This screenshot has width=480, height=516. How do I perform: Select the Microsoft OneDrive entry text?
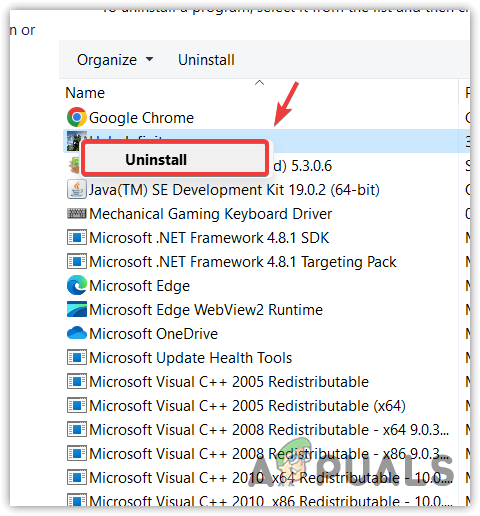coord(154,334)
